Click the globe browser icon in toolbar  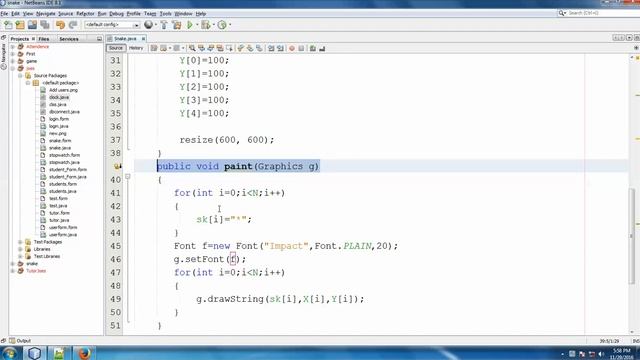[x=149, y=25]
